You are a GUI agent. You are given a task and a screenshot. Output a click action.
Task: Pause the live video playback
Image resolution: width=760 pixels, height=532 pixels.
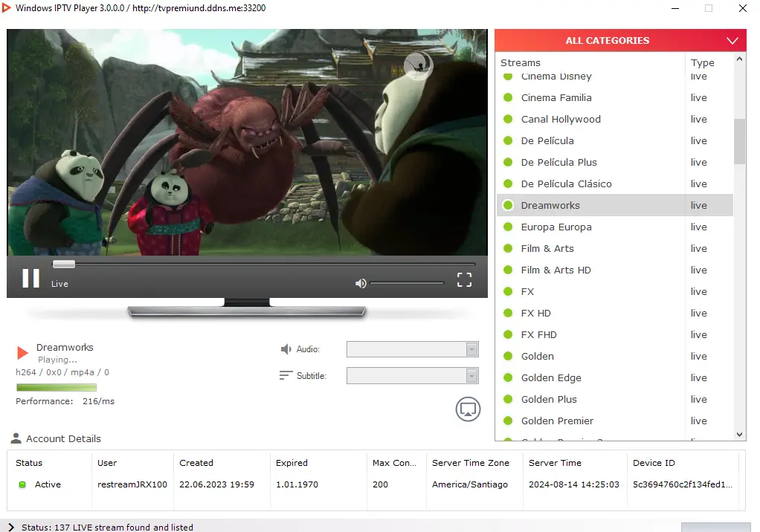(x=31, y=279)
